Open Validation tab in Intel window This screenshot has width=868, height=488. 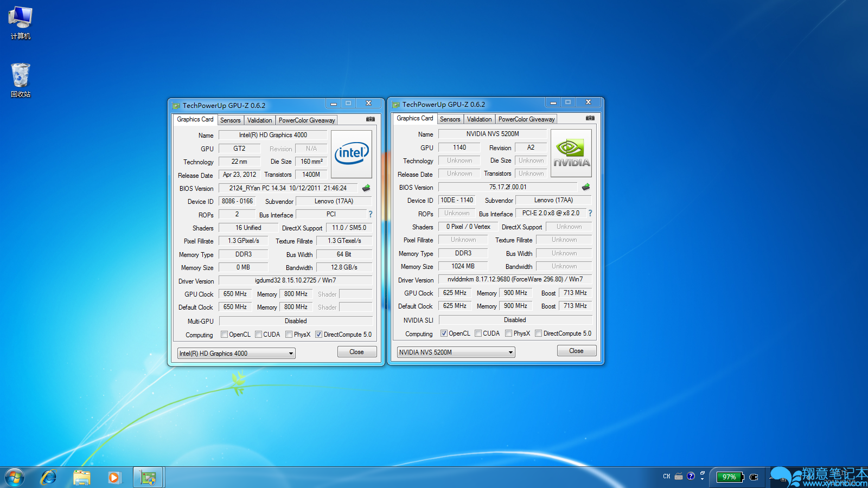tap(260, 120)
